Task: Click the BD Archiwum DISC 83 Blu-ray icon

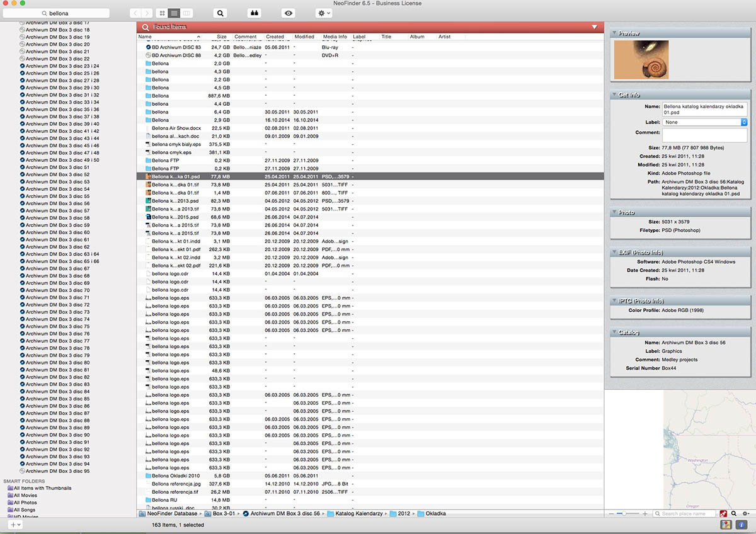Action: pos(149,47)
